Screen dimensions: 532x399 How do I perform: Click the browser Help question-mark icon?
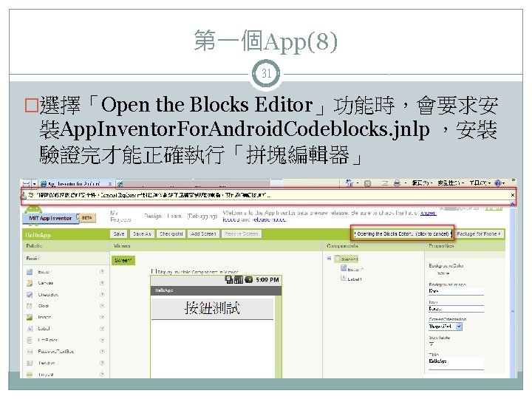(x=498, y=183)
